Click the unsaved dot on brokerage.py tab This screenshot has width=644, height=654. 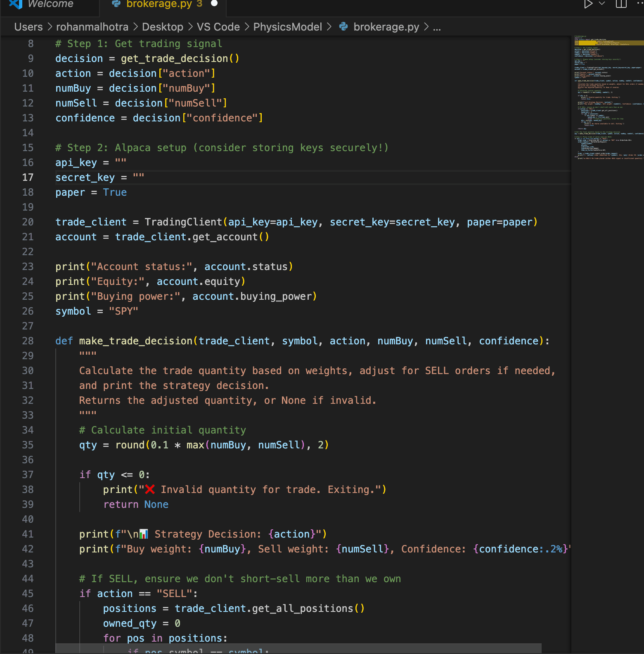pyautogui.click(x=214, y=3)
